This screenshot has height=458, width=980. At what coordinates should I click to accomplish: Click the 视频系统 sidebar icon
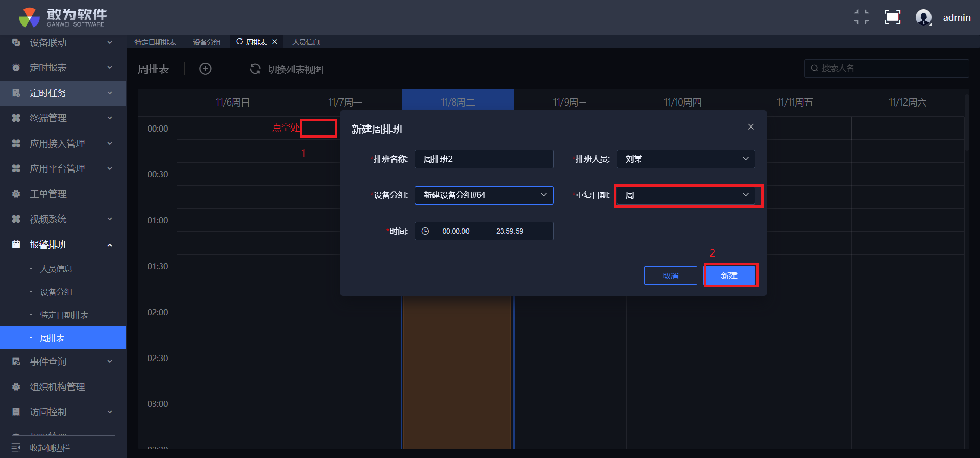pos(16,219)
